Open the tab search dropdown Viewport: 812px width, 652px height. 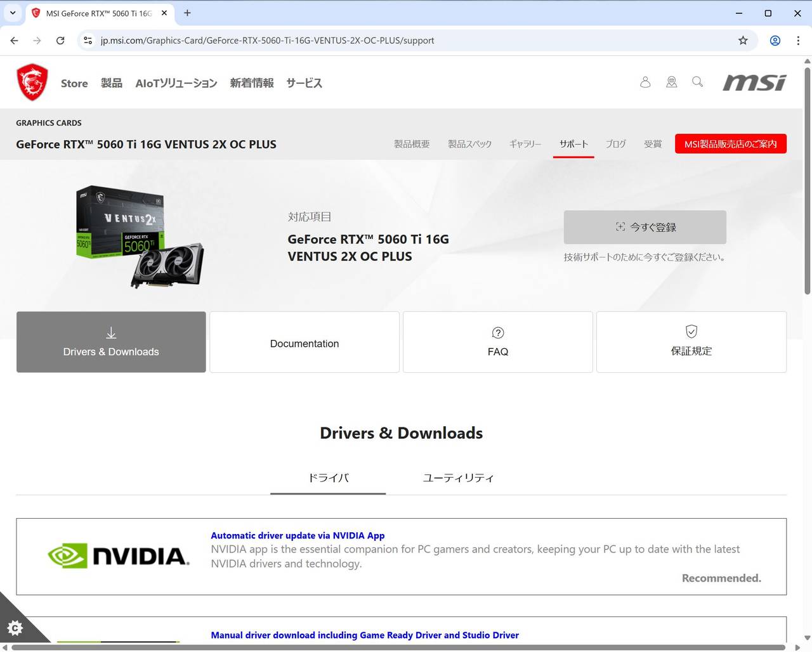(13, 13)
